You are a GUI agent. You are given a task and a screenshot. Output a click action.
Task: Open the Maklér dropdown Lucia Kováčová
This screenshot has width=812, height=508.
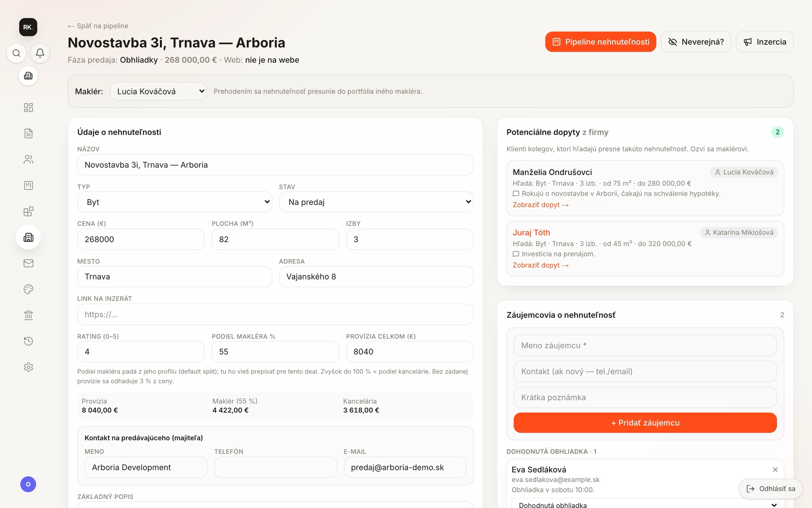[x=158, y=91]
